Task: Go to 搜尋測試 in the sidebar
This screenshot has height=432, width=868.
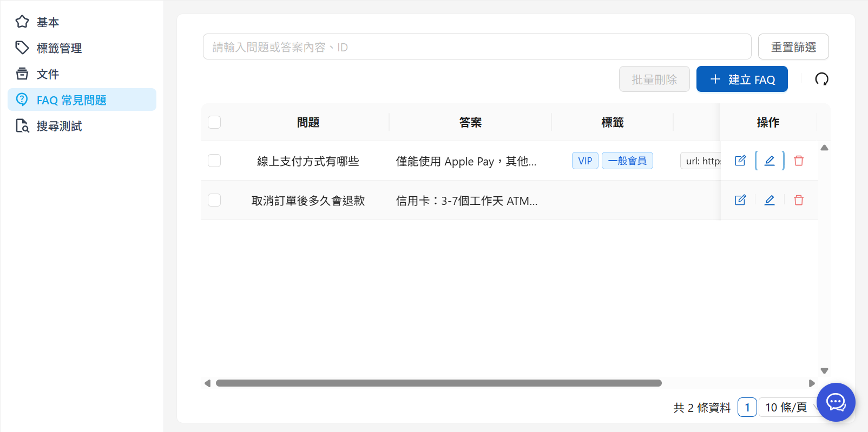Action: (59, 126)
